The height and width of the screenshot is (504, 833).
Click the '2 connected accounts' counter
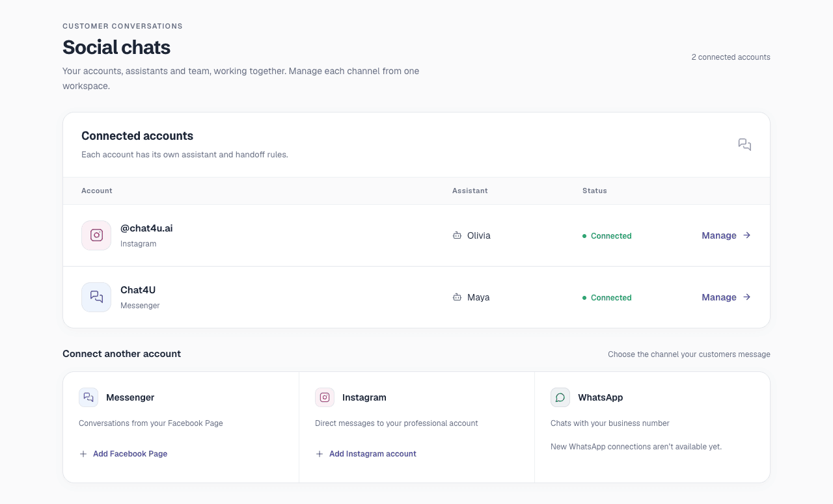(x=731, y=57)
